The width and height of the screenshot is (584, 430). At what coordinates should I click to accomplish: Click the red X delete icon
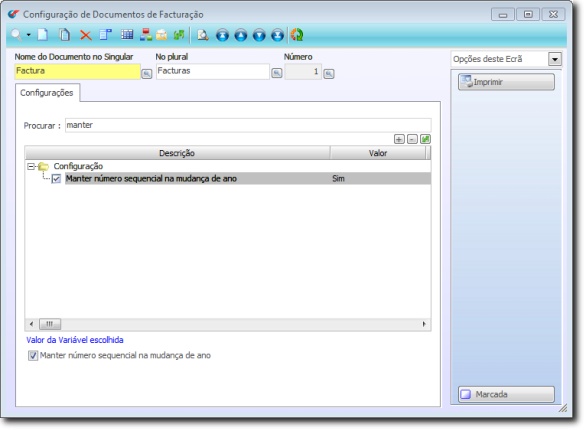pyautogui.click(x=86, y=35)
